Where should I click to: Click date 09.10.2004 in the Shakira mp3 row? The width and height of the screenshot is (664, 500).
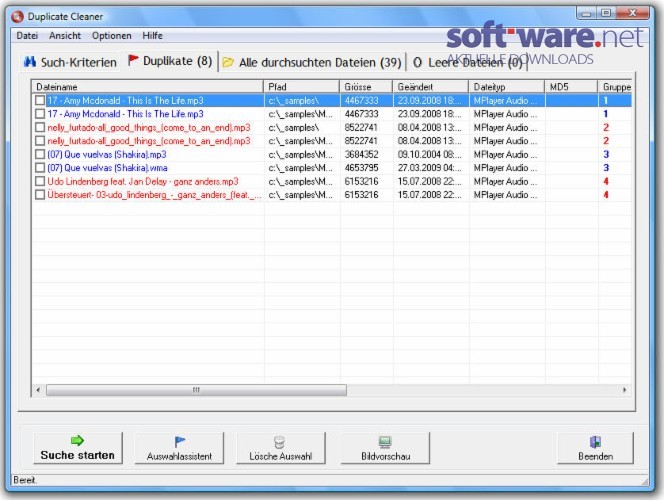[429, 155]
